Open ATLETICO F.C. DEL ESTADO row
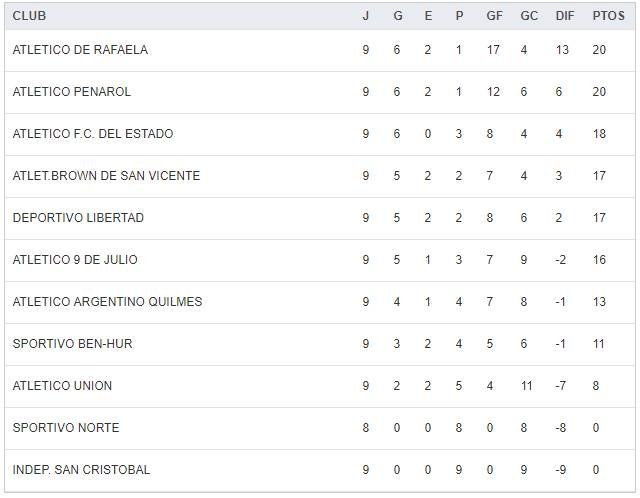Screen dimensions: 640x498 coord(93,134)
